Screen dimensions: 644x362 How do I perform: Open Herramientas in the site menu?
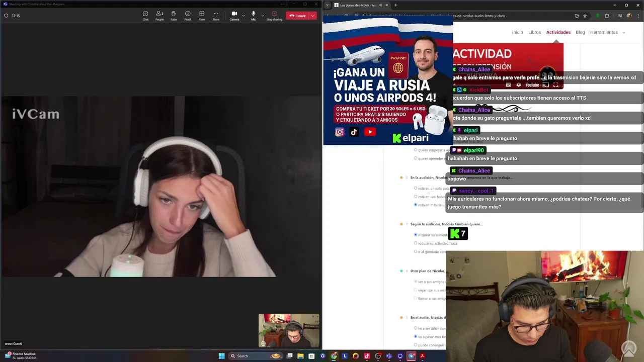[604, 32]
